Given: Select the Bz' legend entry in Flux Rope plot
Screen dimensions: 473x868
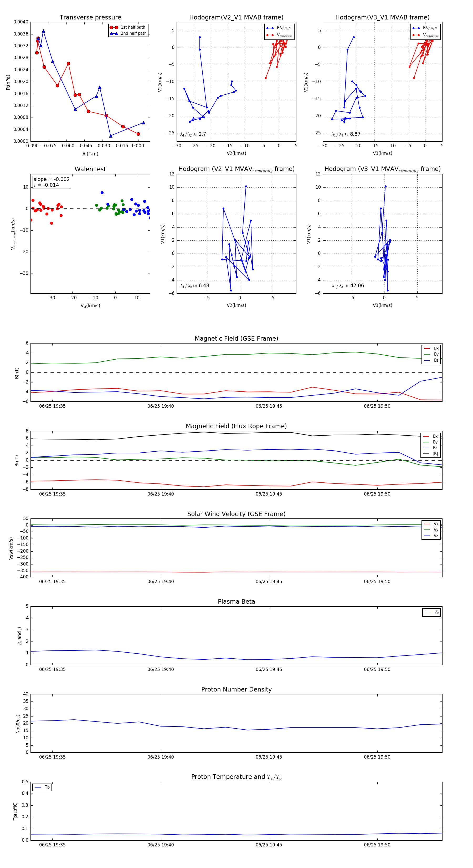Looking at the screenshot, I should click(431, 448).
